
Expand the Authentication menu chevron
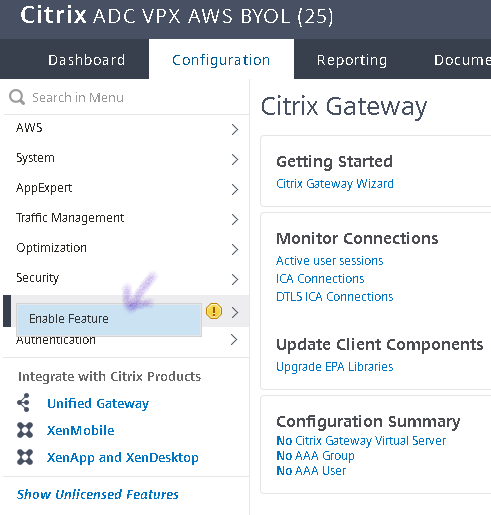(234, 340)
